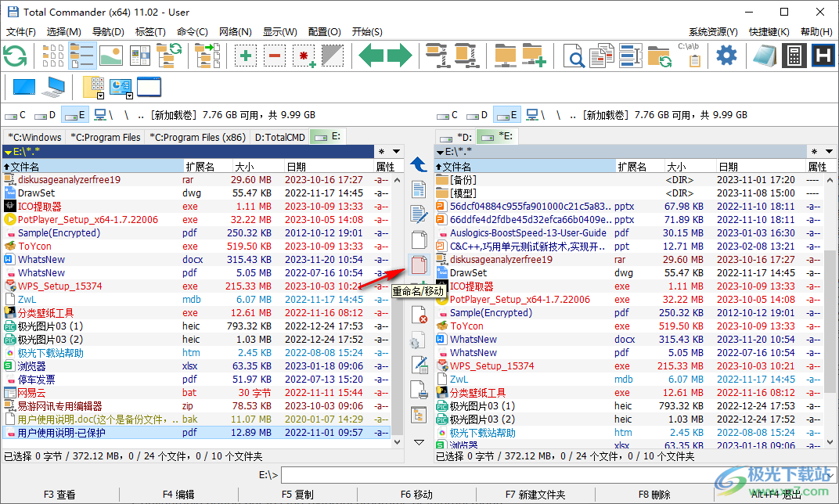Copy path names with C:\a\b clipboard icon
Screen dimensions: 839x504
[690, 55]
